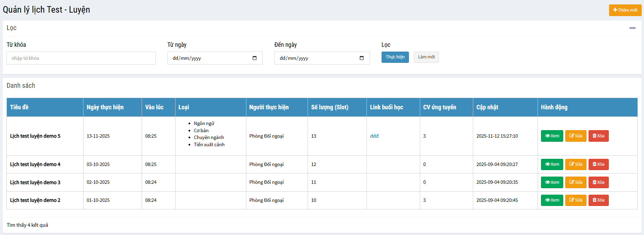View Lịch test luyện demo 2

(552, 200)
